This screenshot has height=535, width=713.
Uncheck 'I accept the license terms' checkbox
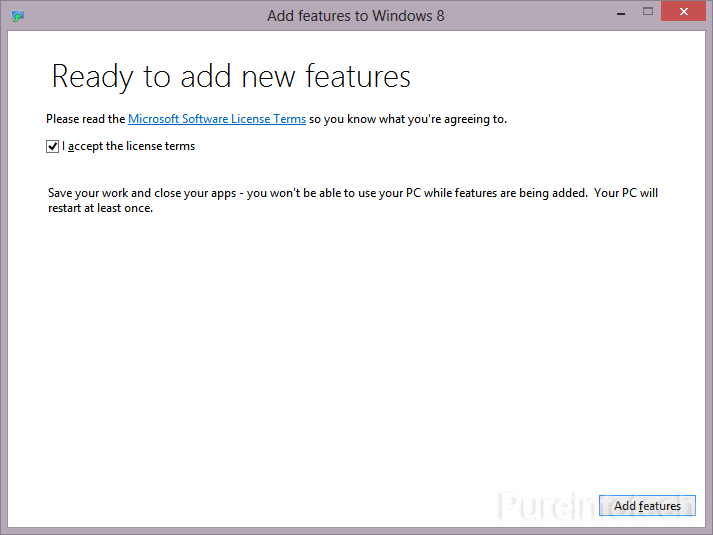52,146
